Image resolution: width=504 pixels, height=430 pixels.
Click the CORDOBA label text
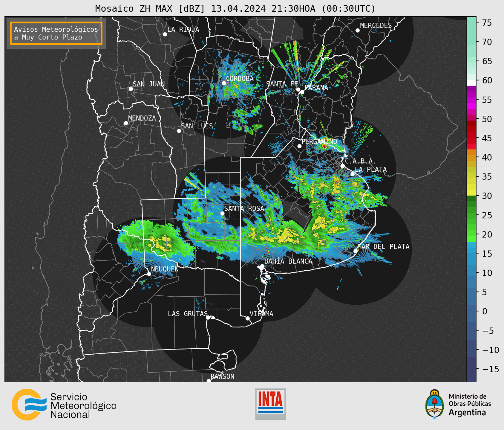click(x=240, y=79)
